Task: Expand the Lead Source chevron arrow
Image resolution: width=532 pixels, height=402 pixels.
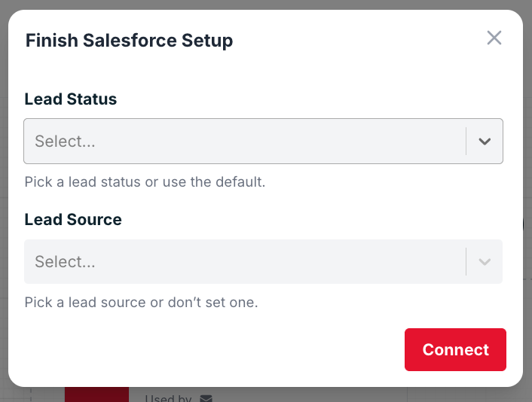Action: (x=485, y=262)
